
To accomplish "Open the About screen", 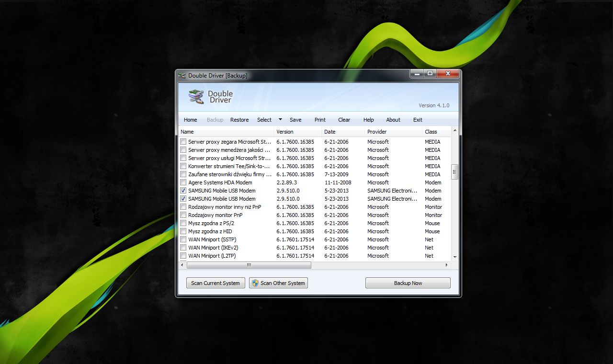I will pyautogui.click(x=393, y=119).
